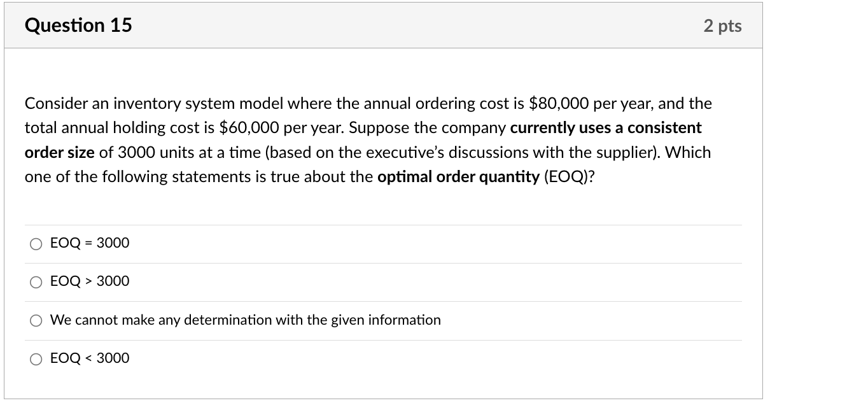Click the divider below the question text
The height and width of the screenshot is (410, 868).
[x=382, y=225]
